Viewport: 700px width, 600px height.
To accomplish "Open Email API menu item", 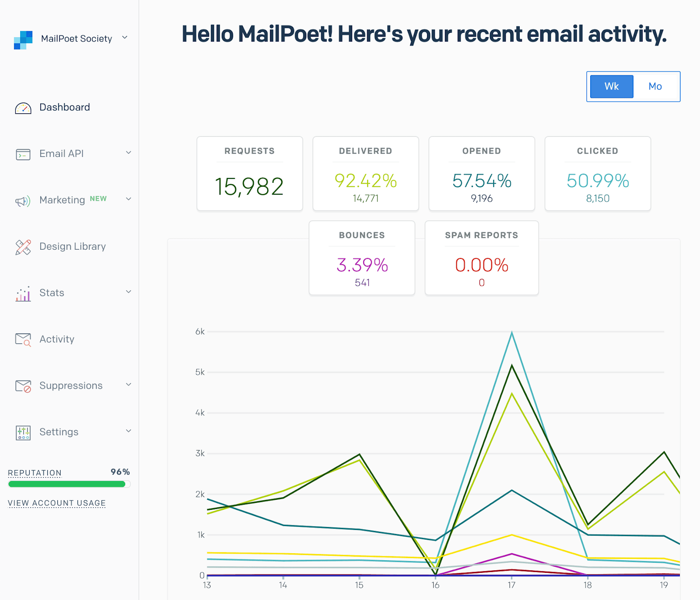I will pos(61,153).
